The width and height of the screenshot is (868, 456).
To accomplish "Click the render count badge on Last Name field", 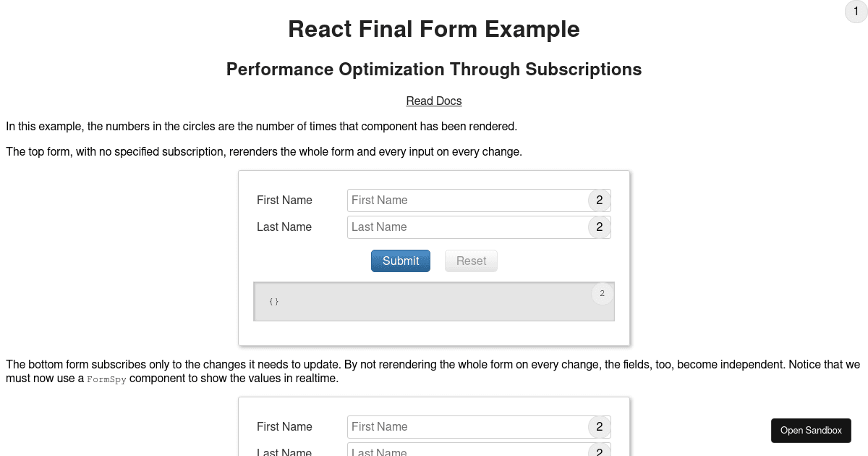I will pos(599,227).
